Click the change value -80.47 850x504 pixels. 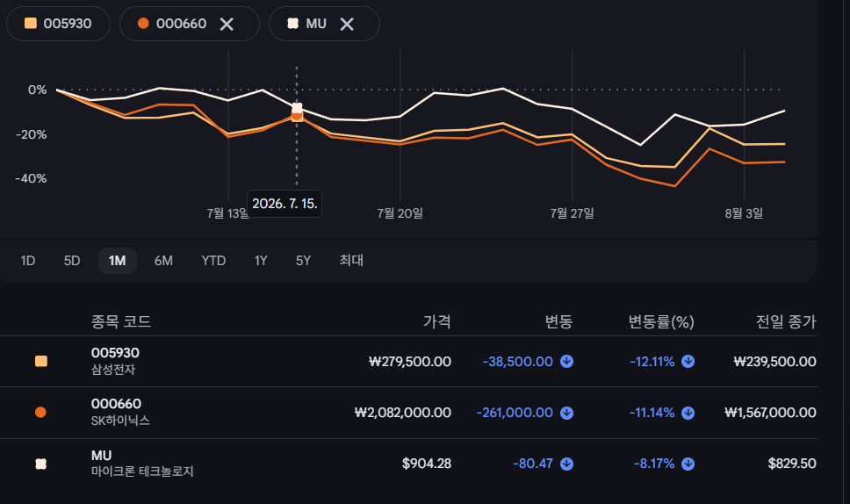[x=533, y=464]
